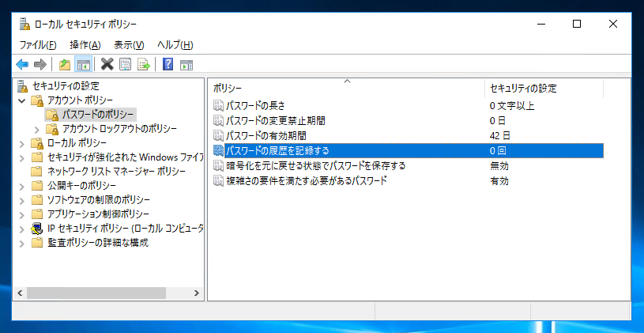Select the ネットワーク リスト マネージャー ポリシー tree item

pyautogui.click(x=116, y=172)
